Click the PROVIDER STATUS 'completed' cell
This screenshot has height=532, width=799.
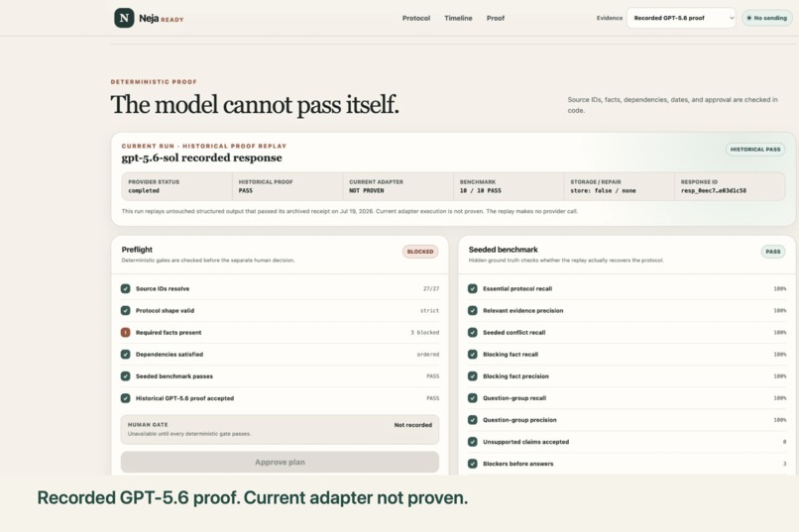click(x=176, y=186)
